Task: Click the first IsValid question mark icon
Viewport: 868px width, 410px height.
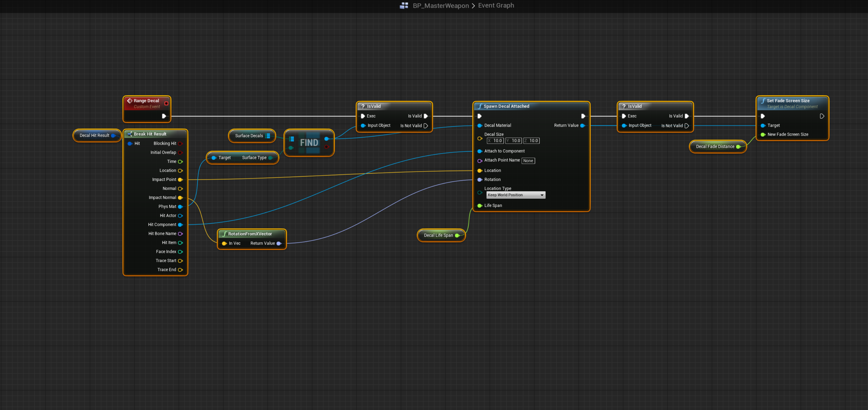Action: (363, 106)
